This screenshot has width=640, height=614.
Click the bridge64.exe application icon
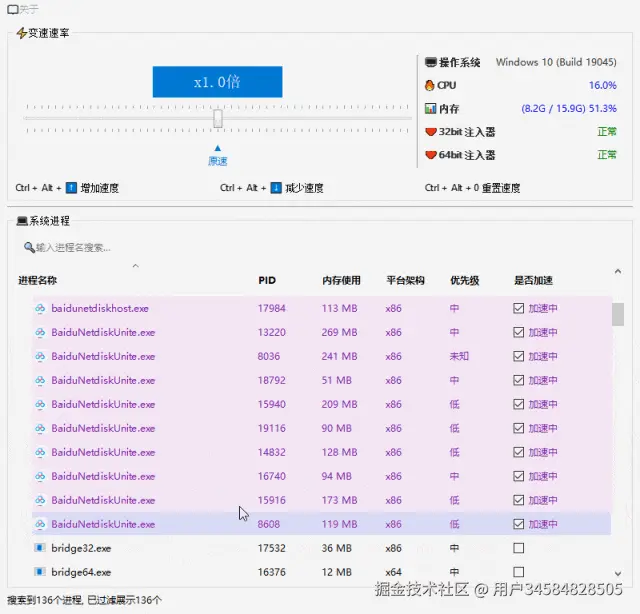pyautogui.click(x=40, y=572)
